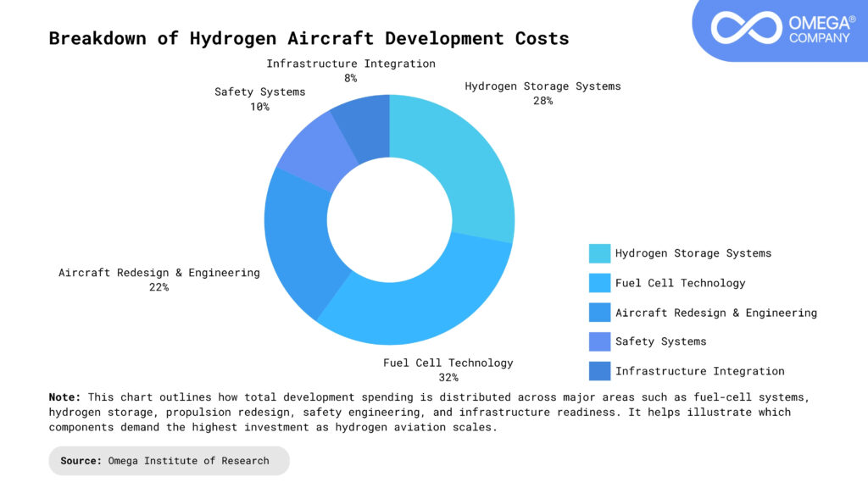Select the Safety Systems legend text
Screen dimensions: 868x488
click(660, 341)
